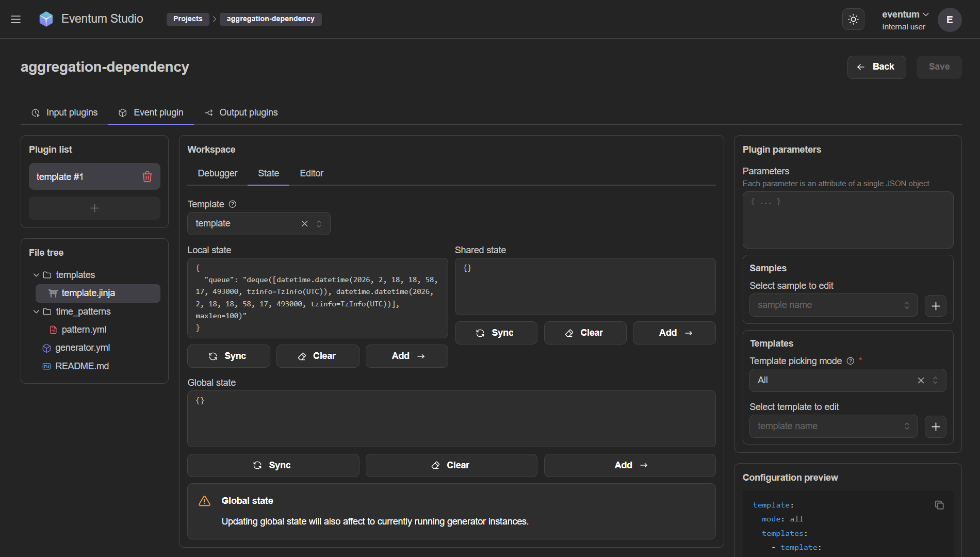The height and width of the screenshot is (557, 980).
Task: Open generator.yml in file tree
Action: tap(83, 348)
